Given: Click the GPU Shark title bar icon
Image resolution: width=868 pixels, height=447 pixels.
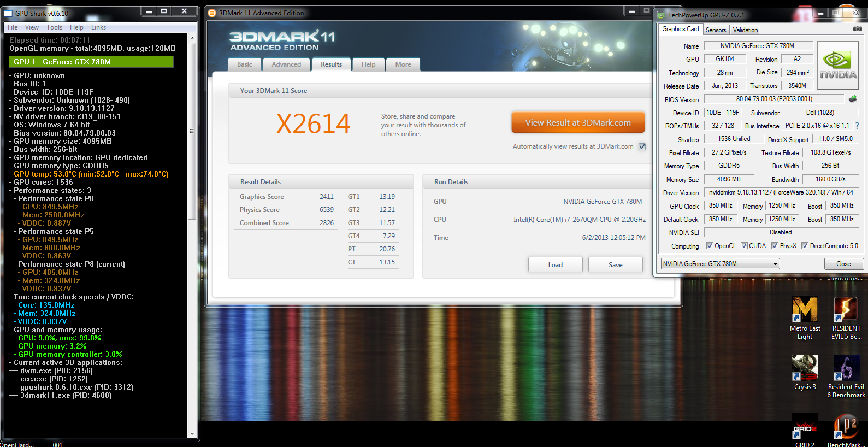Looking at the screenshot, I should coord(8,13).
